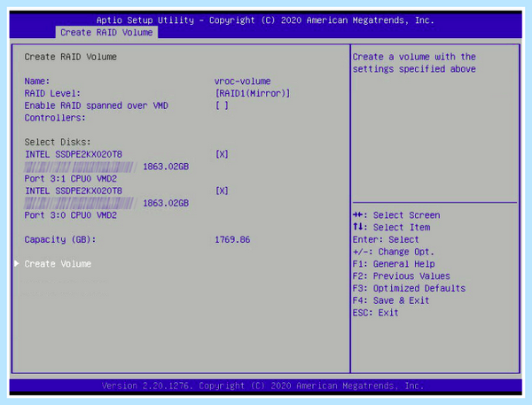The width and height of the screenshot is (532, 405).
Task: Click the F2: Previous Values hint
Action: [402, 276]
